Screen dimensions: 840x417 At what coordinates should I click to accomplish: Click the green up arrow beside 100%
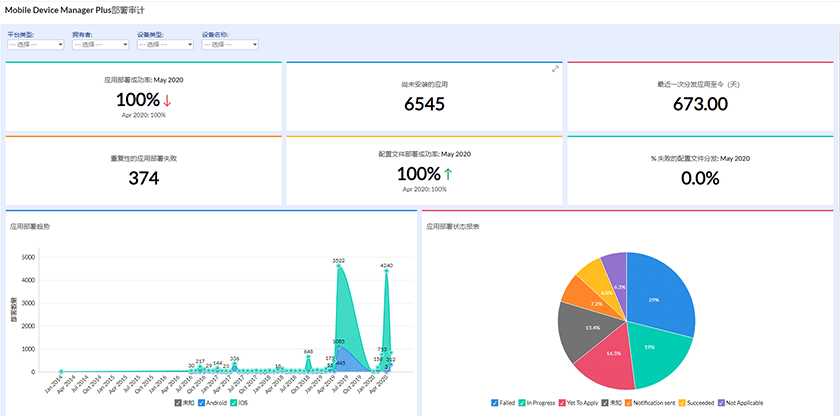[x=448, y=174]
